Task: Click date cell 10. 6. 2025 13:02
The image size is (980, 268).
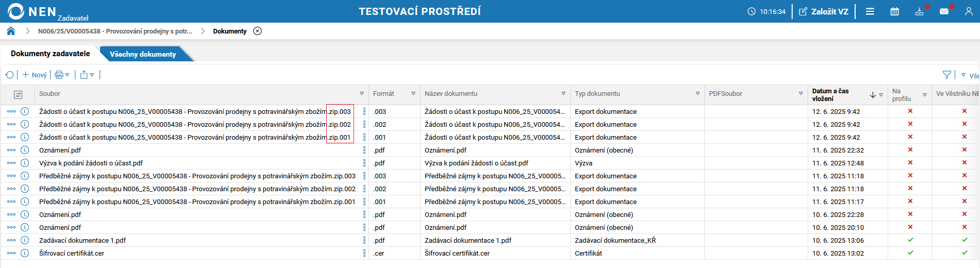Action: [838, 253]
